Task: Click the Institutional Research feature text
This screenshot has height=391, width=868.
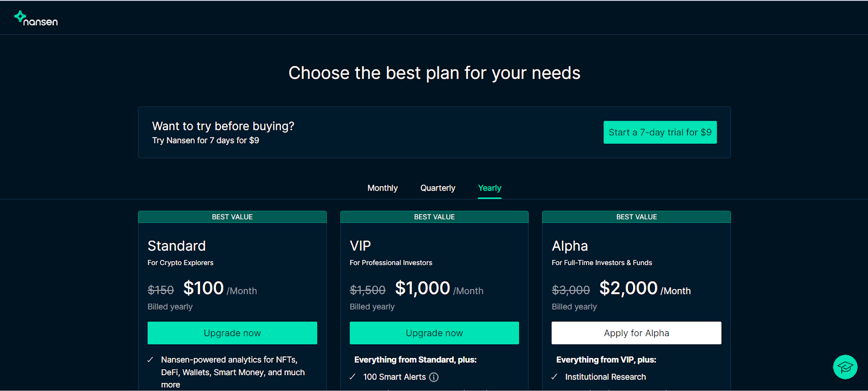Action: click(605, 377)
